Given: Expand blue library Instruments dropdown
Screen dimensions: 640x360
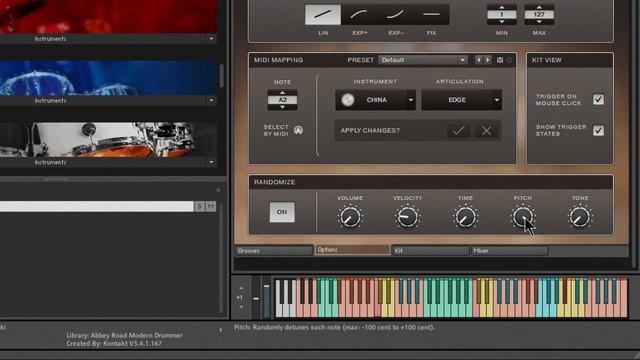Looking at the screenshot, I should (211, 100).
